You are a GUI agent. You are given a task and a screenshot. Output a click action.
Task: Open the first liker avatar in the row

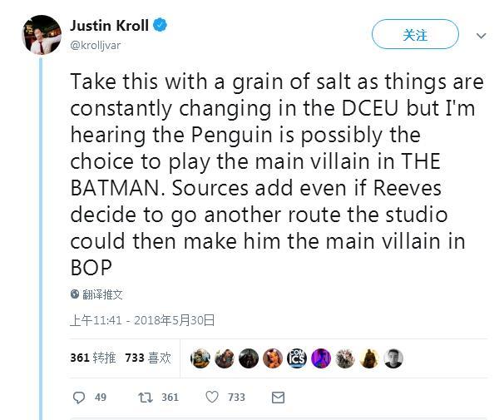coord(200,358)
